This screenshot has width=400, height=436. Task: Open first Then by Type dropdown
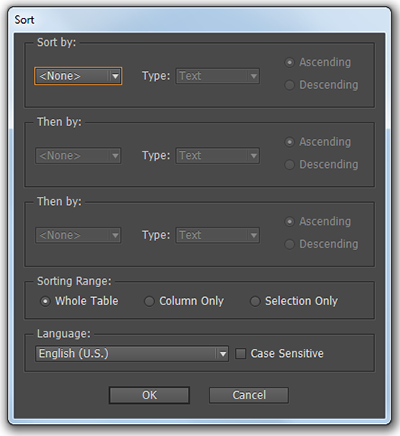218,156
